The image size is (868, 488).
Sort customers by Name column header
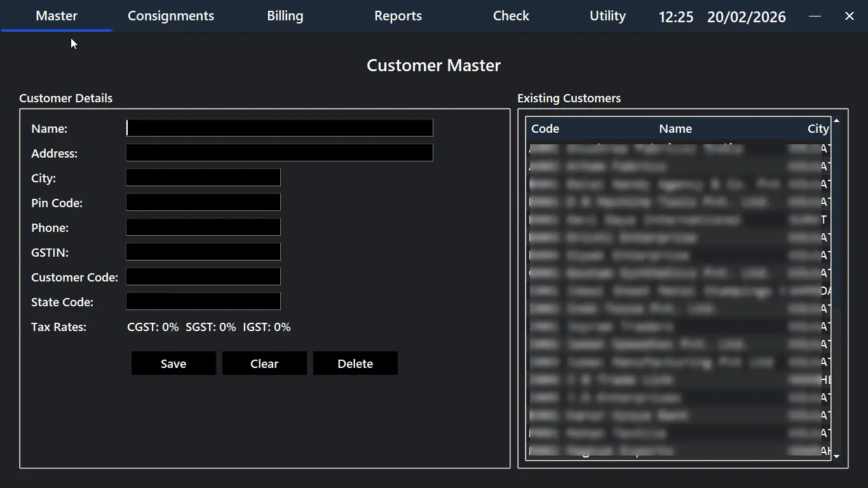675,129
